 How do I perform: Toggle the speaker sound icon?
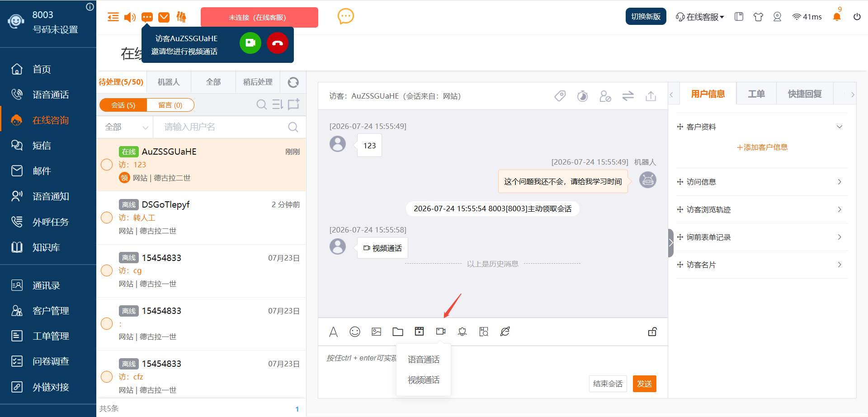click(x=130, y=17)
